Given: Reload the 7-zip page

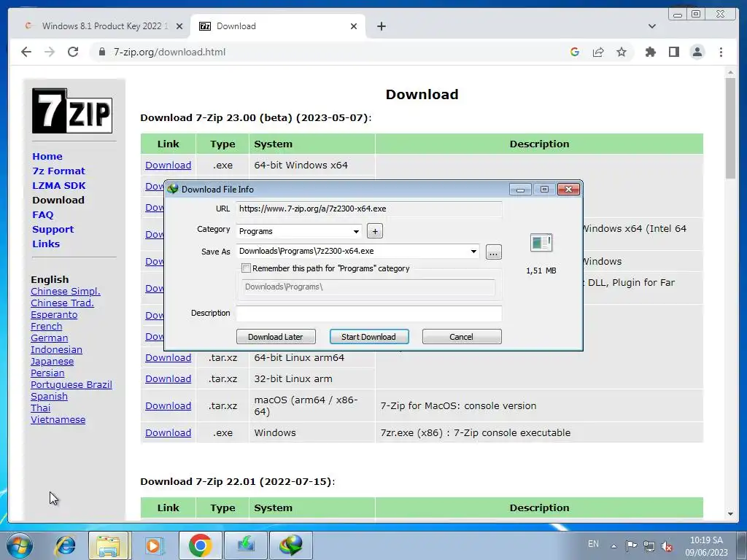Looking at the screenshot, I should click(73, 52).
